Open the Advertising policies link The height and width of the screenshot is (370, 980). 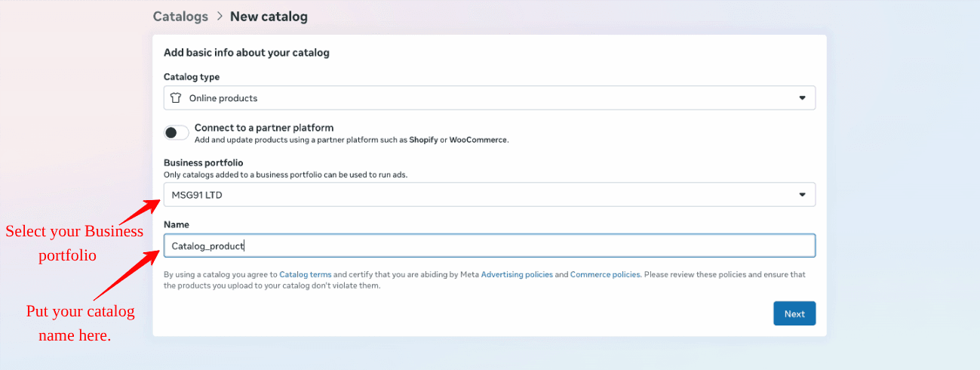pyautogui.click(x=517, y=275)
